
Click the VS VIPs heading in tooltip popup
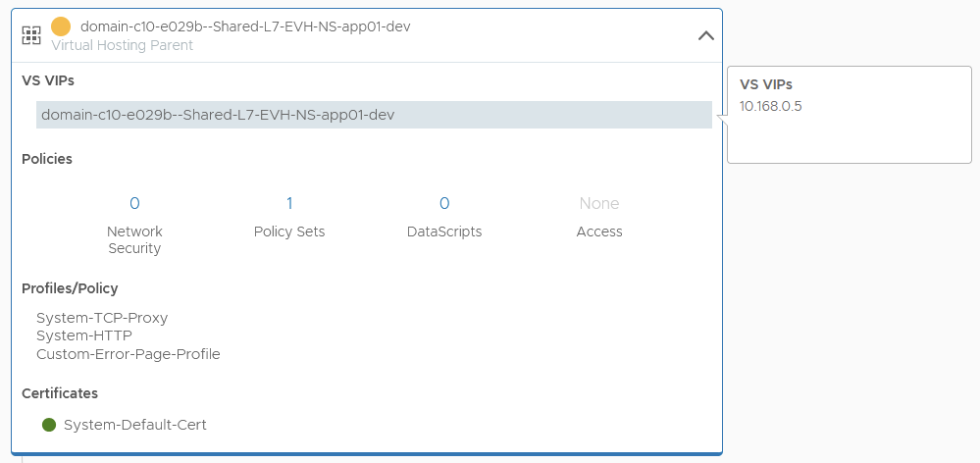[766, 84]
